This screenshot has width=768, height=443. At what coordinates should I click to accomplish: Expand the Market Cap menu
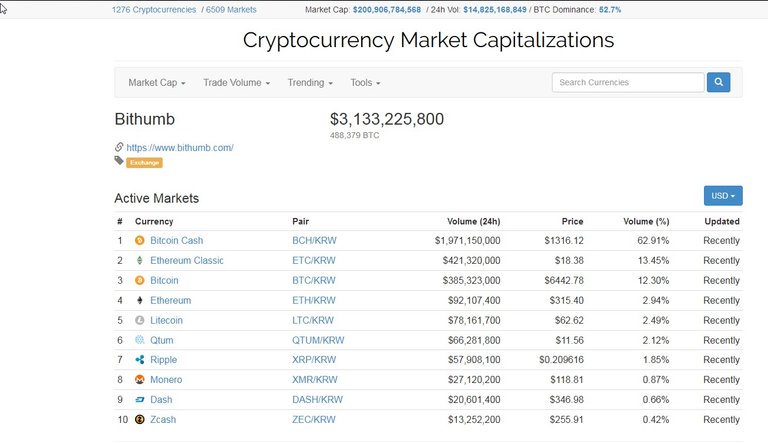[x=157, y=82]
